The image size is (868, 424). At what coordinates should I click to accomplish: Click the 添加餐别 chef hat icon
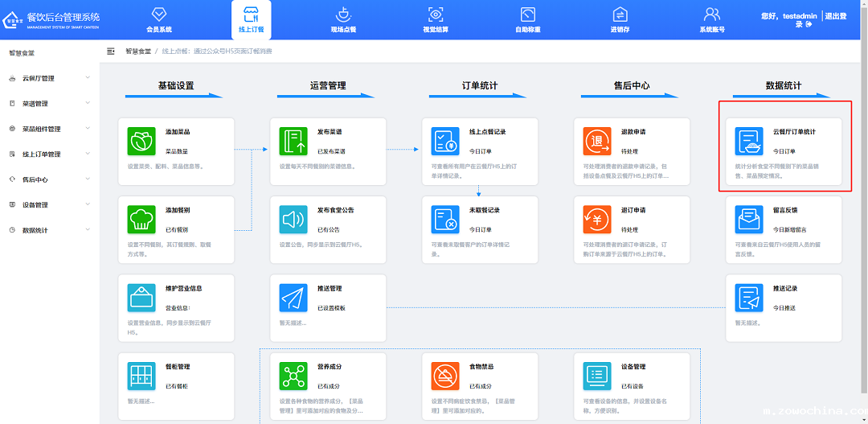[141, 219]
